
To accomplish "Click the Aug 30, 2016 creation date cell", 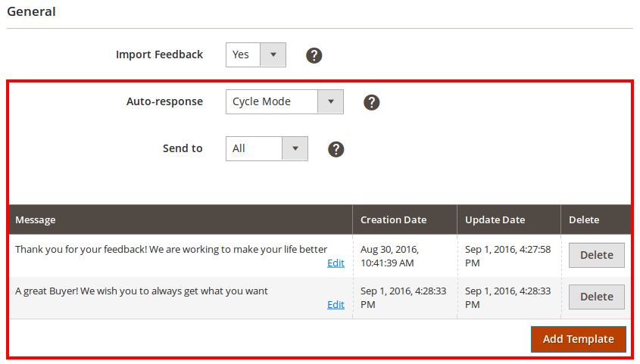I will tap(389, 256).
